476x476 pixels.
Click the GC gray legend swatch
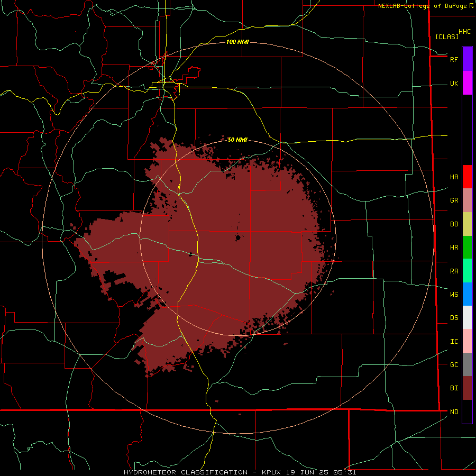[x=467, y=364]
